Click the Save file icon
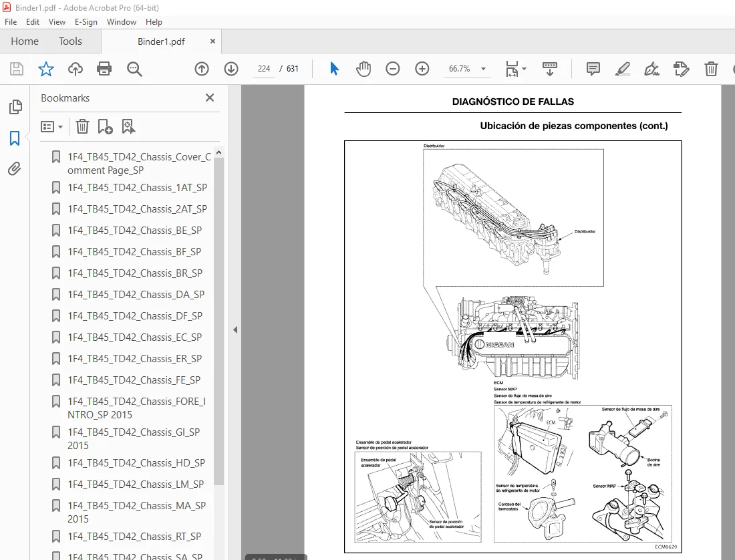This screenshot has height=560, width=735. click(17, 69)
